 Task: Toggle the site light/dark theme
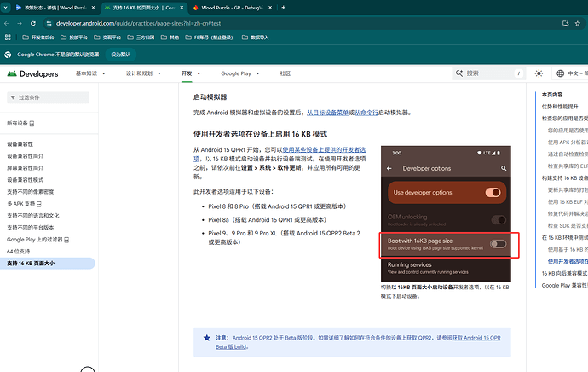coord(539,73)
